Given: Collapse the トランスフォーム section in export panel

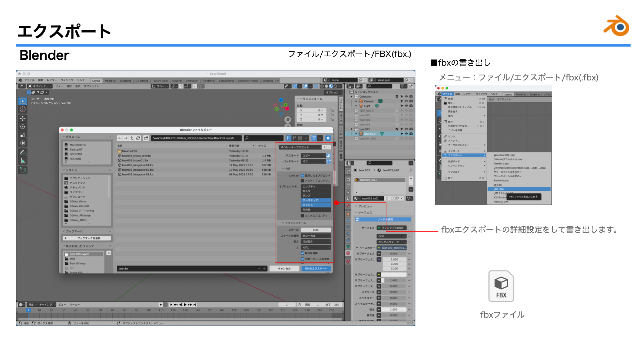Looking at the screenshot, I should (294, 223).
